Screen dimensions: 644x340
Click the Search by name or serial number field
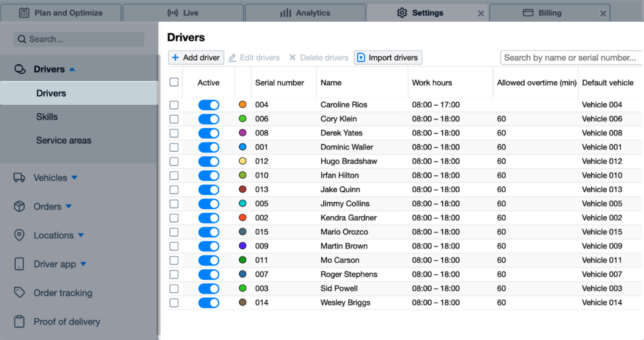[x=571, y=58]
